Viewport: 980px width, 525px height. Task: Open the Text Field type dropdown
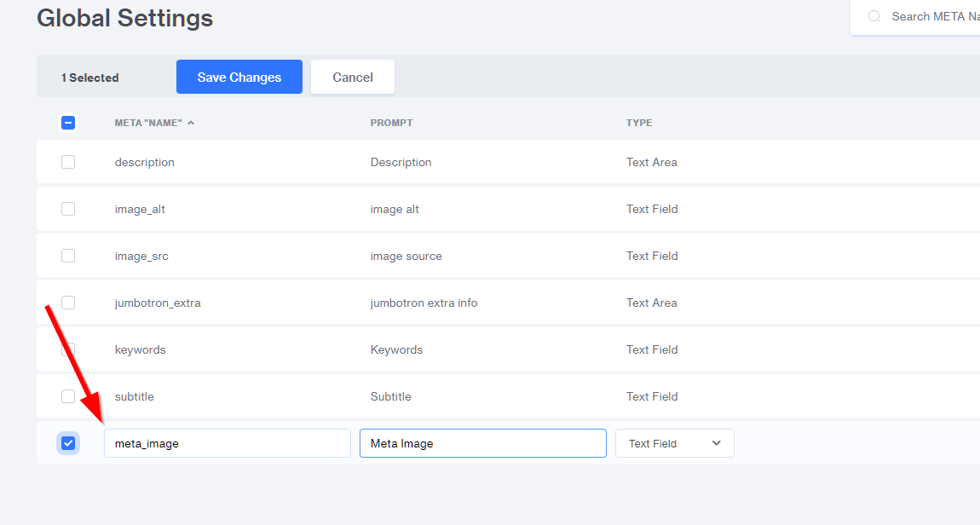674,443
